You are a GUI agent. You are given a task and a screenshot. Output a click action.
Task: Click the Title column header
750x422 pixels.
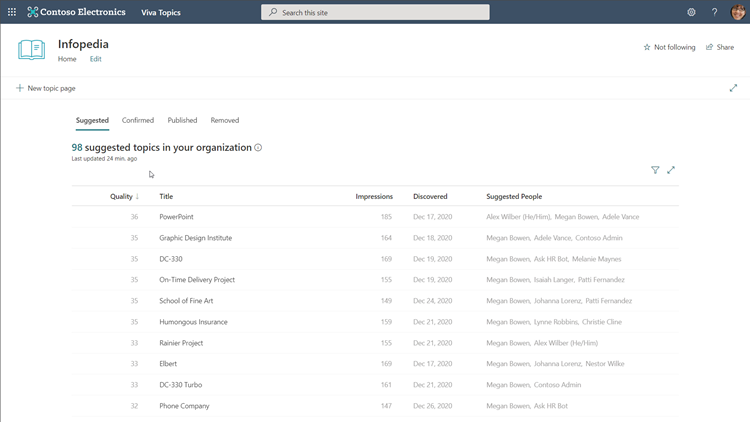[x=166, y=196]
